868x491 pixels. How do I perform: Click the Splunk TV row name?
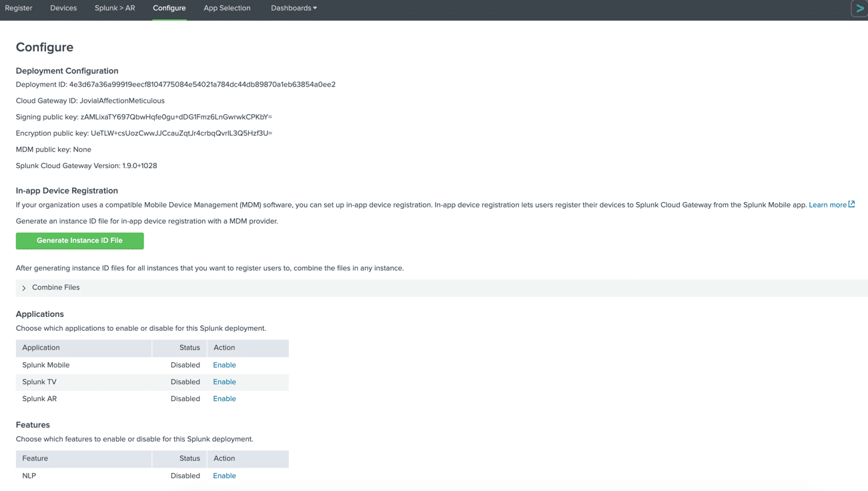point(39,382)
